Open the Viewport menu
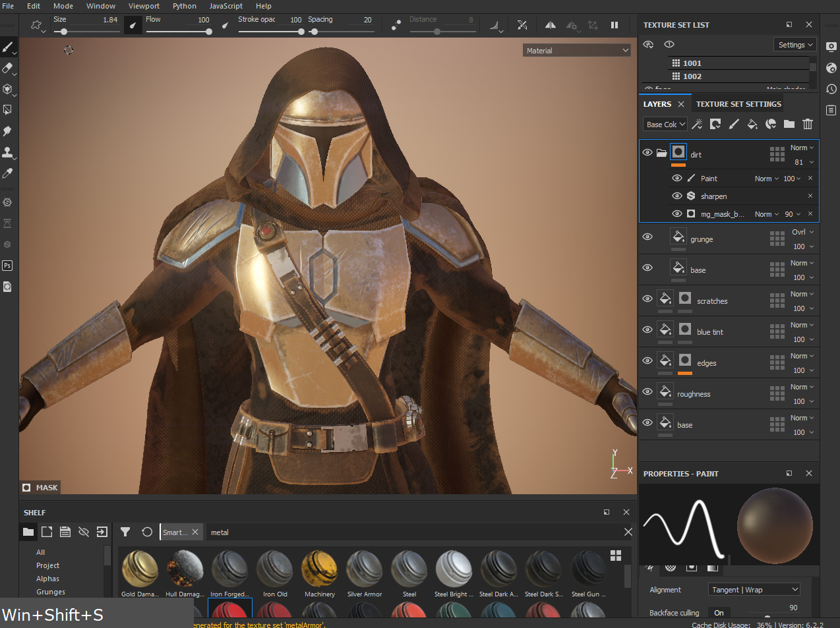 tap(144, 6)
